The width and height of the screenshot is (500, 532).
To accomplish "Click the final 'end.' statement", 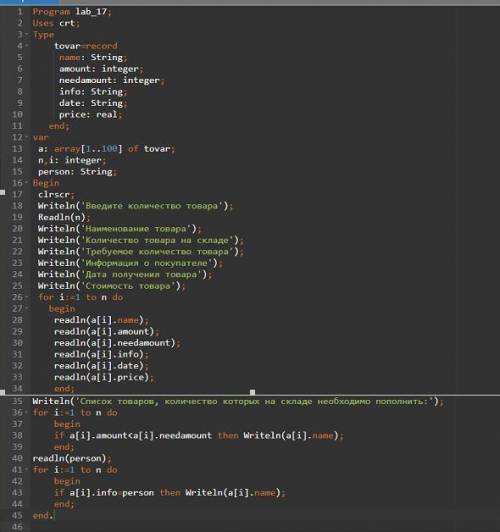I will pyautogui.click(x=43, y=515).
